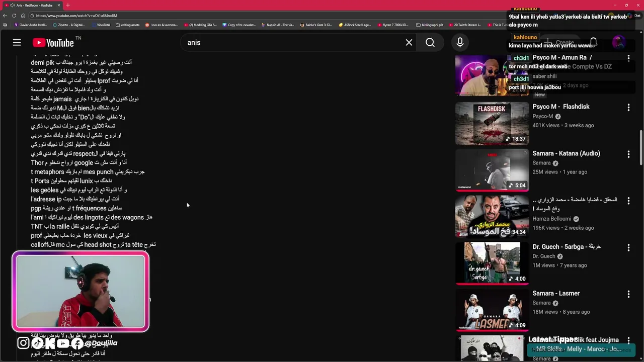Visit Samara channel under Katana video
This screenshot has height=362, width=644.
pyautogui.click(x=541, y=163)
